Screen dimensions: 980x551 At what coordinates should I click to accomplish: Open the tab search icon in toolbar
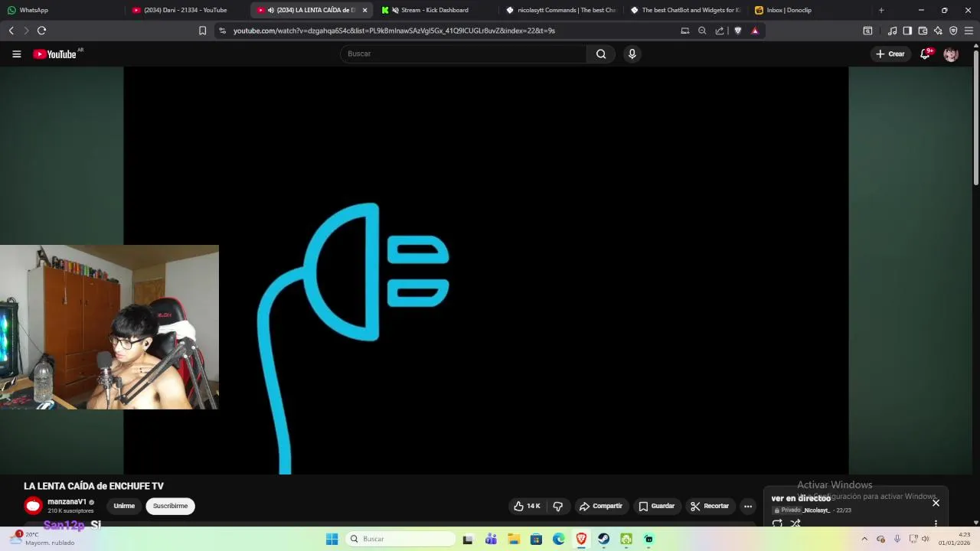click(867, 31)
